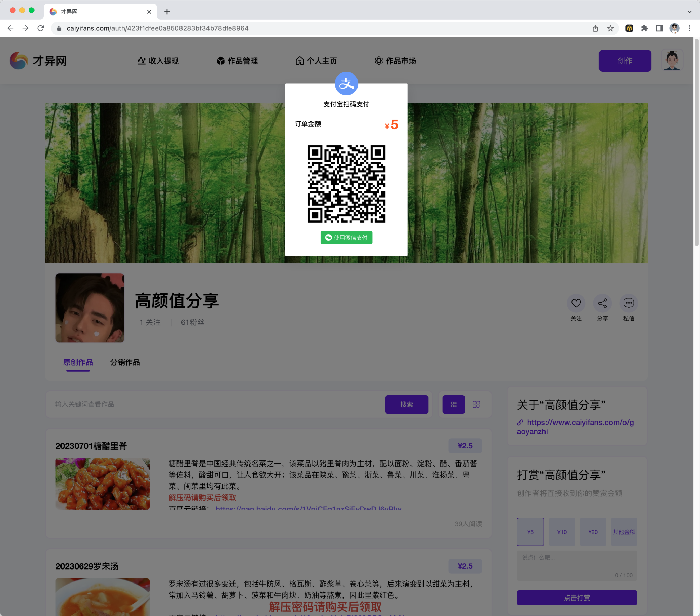Focus the 输入关键词查看作品 search field
Image resolution: width=700 pixels, height=616 pixels.
[216, 404]
